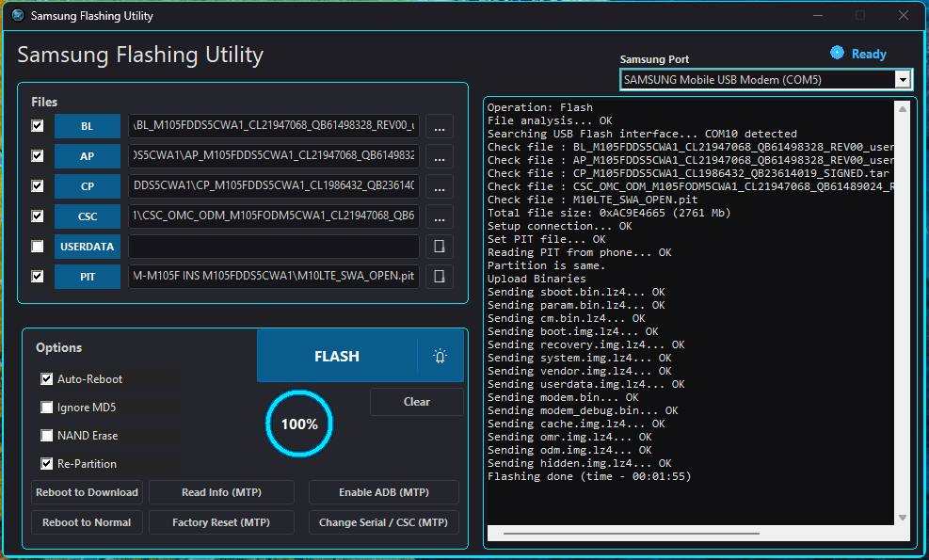Click the 100% circular progress indicator
Screen dimensions: 929x560
(x=299, y=424)
